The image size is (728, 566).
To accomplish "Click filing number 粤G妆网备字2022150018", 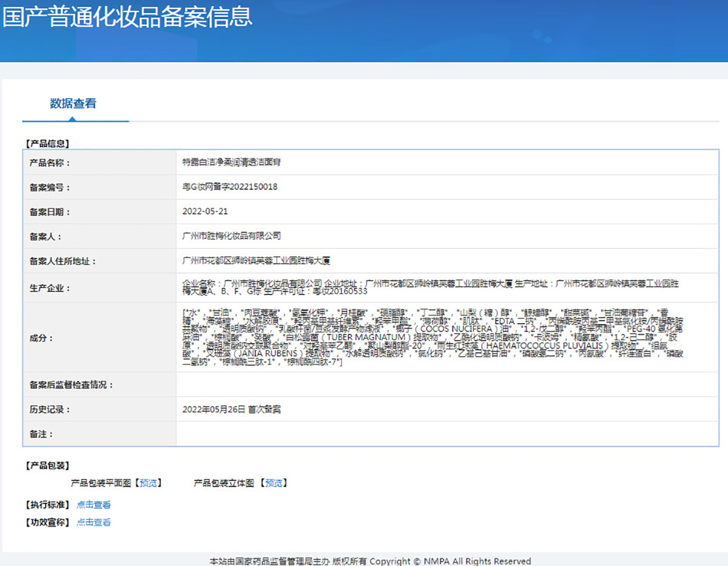I will tap(230, 187).
